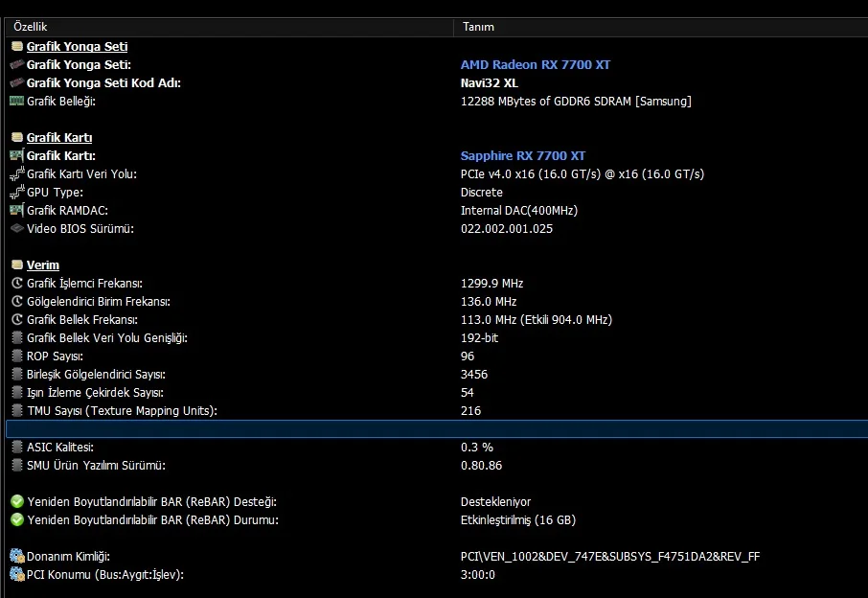Screen dimensions: 868x598
Task: Select the Destekleniyor value
Action: click(x=495, y=501)
